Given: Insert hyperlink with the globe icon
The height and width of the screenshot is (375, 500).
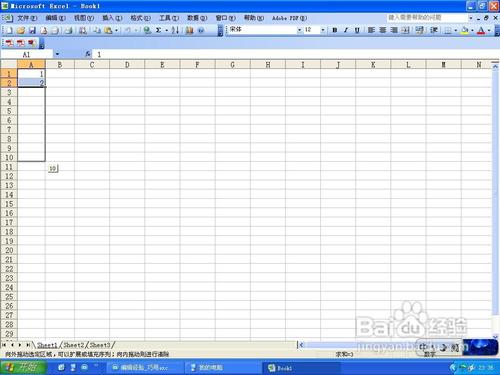Looking at the screenshot, I should [147, 30].
